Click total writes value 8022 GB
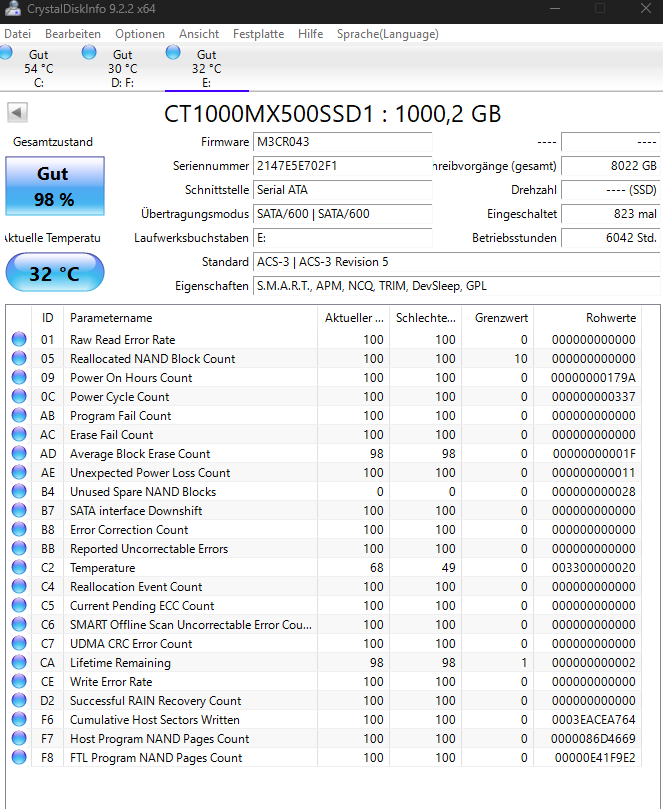 610,166
